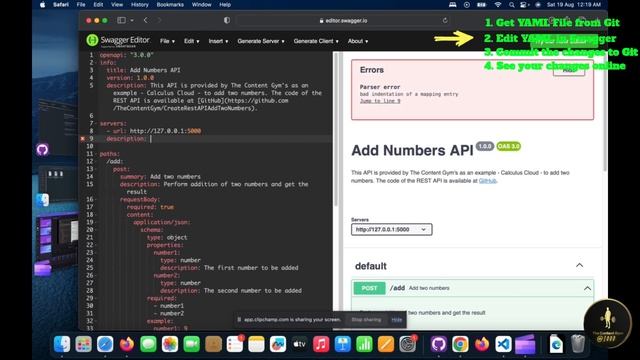Click the battery status icon
The width and height of the screenshot is (640, 360).
pyautogui.click(x=482, y=4)
